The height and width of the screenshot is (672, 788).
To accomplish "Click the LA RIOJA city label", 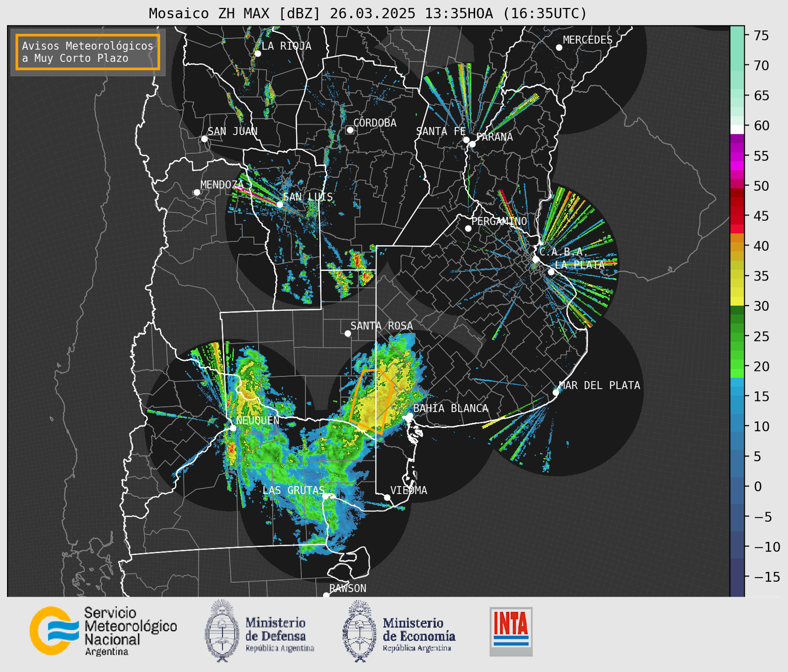I will (x=286, y=46).
